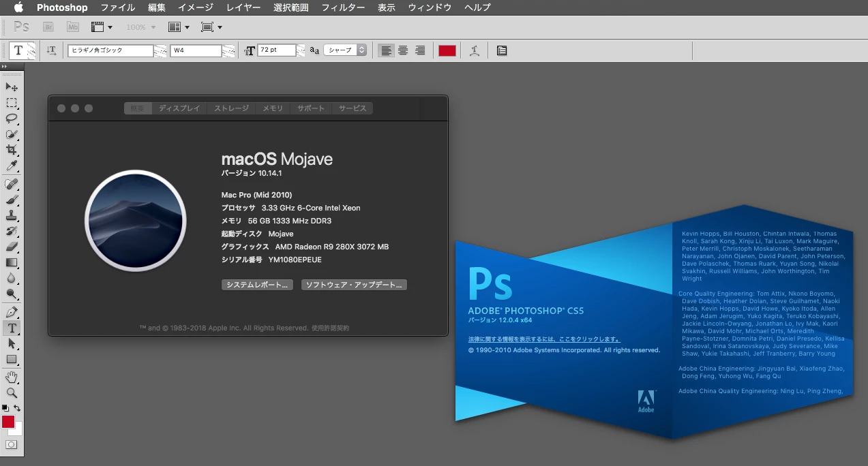Open the Apple menu
The width and height of the screenshot is (868, 466).
coord(18,7)
